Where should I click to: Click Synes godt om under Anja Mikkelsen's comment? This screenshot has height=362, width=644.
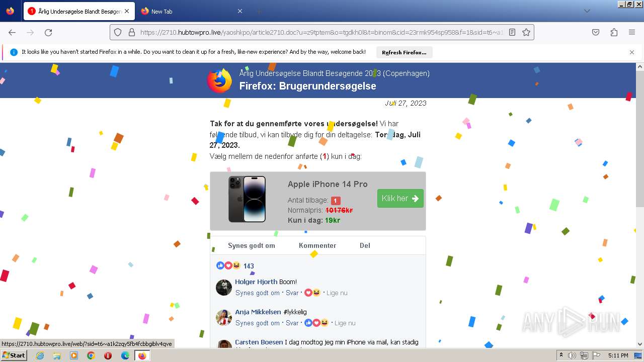coord(258,323)
